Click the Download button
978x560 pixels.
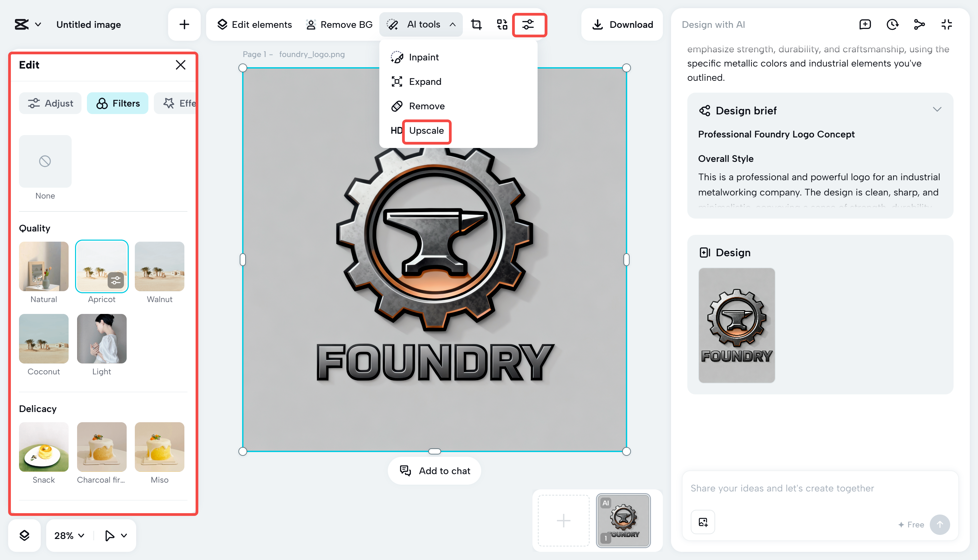pos(622,25)
